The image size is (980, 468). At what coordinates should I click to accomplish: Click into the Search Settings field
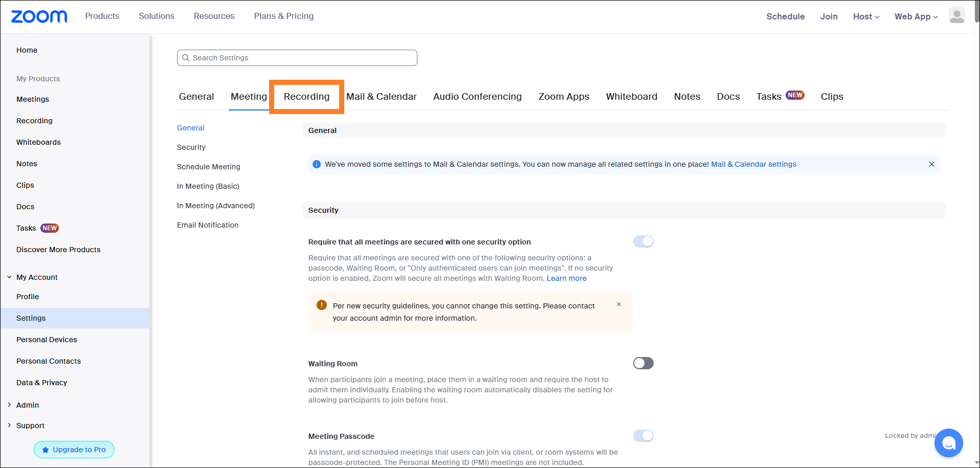302,58
